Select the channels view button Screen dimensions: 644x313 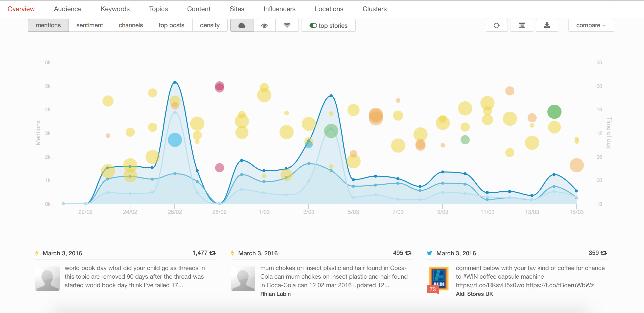click(x=131, y=25)
